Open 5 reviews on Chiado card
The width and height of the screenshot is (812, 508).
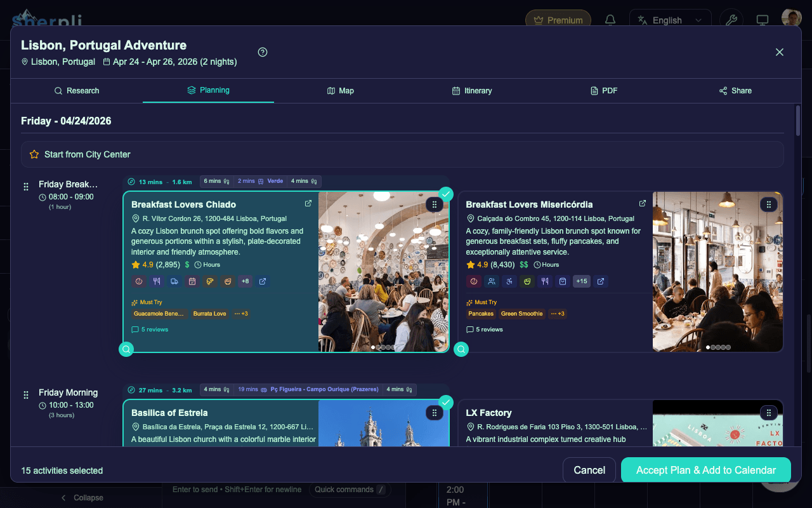pos(150,330)
